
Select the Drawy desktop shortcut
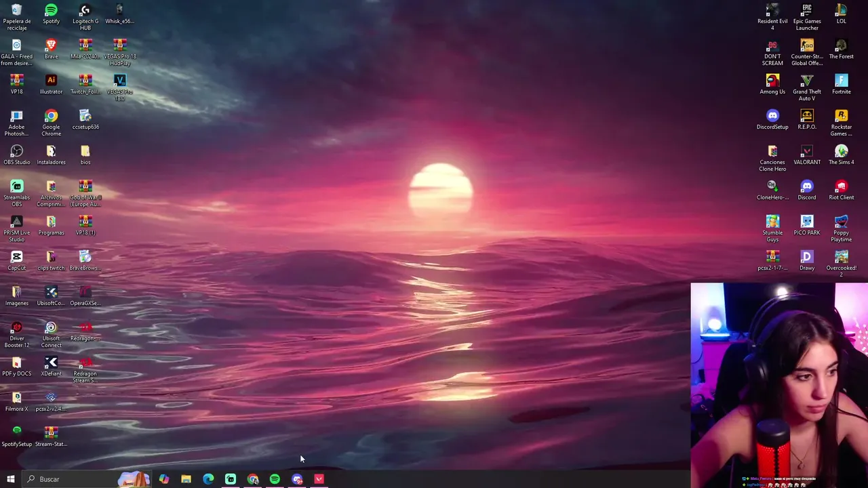tap(807, 260)
